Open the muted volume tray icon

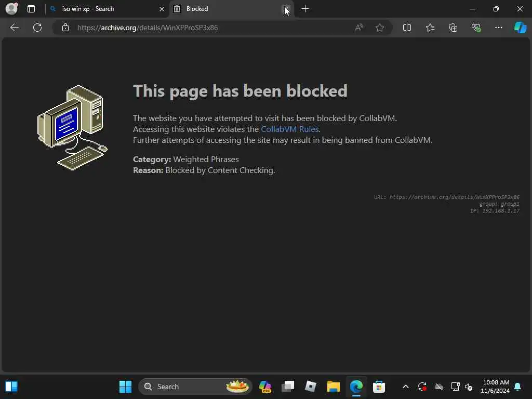[x=469, y=387]
